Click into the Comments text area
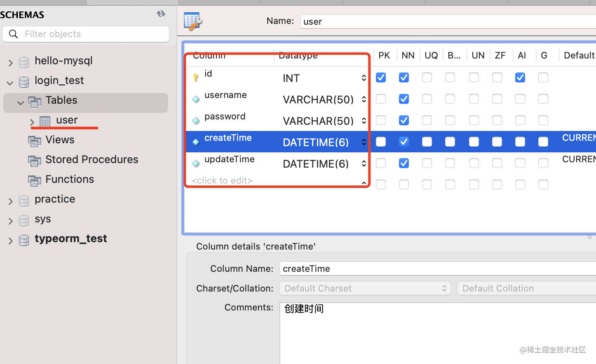The image size is (596, 364). coord(438,333)
